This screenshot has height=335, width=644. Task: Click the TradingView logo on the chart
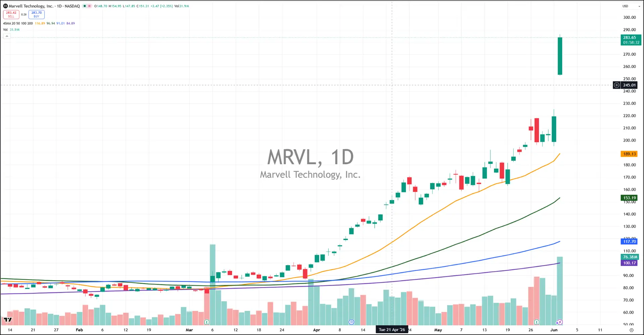point(8,320)
